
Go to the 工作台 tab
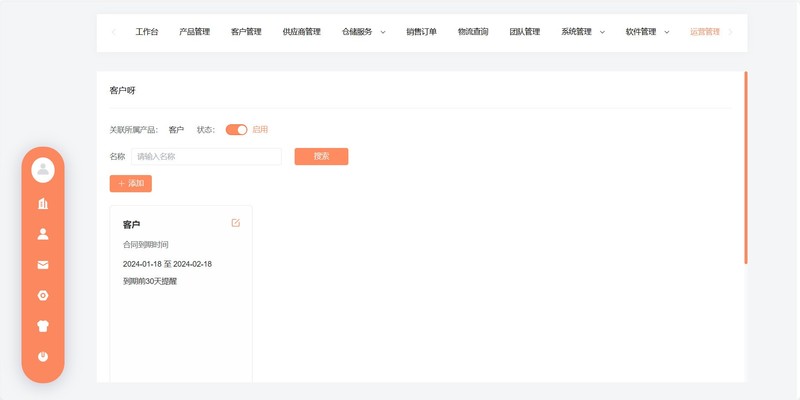coord(147,32)
